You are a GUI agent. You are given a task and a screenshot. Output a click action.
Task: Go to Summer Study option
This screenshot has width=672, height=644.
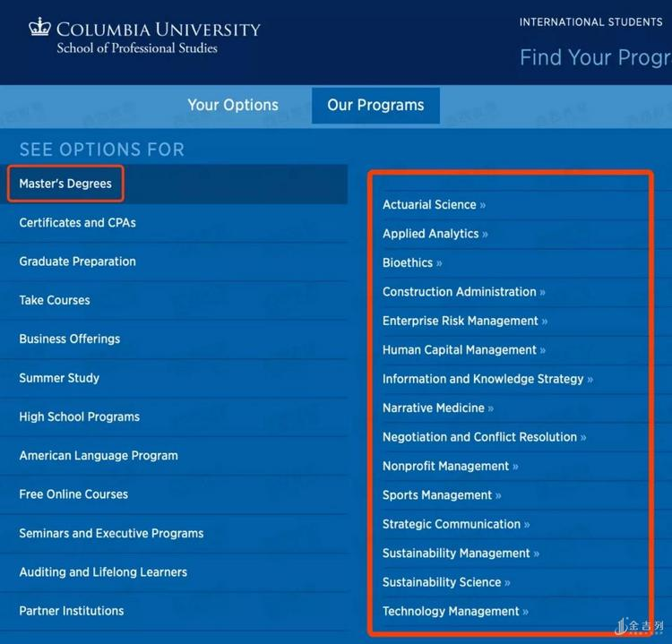point(59,378)
